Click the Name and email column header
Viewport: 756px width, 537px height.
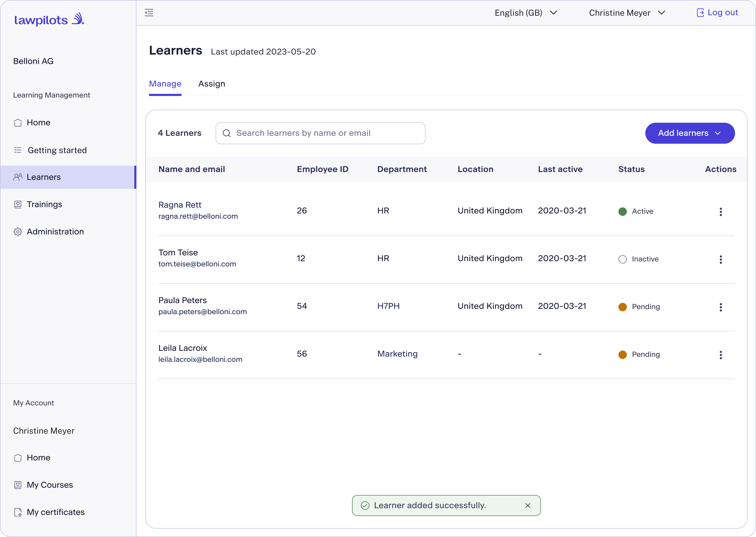pos(192,169)
